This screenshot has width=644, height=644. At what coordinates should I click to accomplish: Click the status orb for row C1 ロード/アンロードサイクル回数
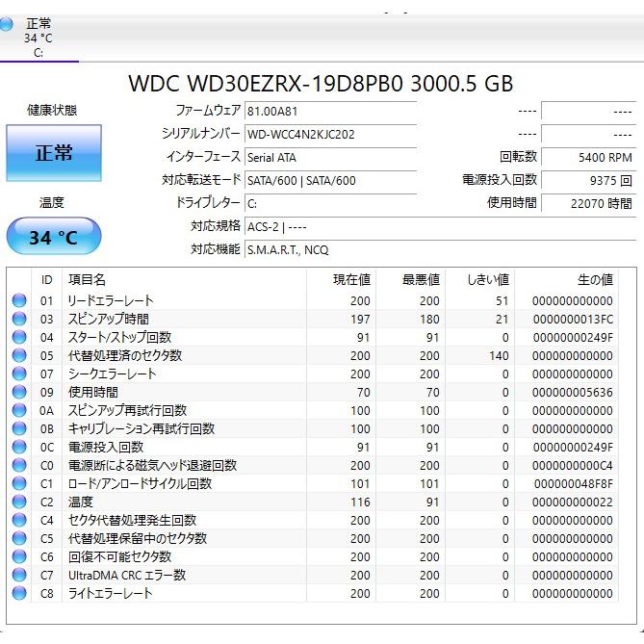pyautogui.click(x=19, y=483)
